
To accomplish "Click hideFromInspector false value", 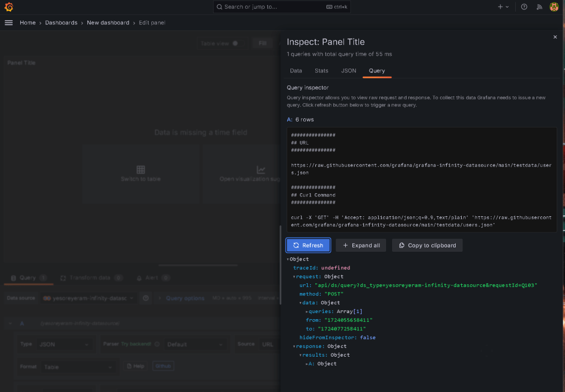I will click(367, 337).
